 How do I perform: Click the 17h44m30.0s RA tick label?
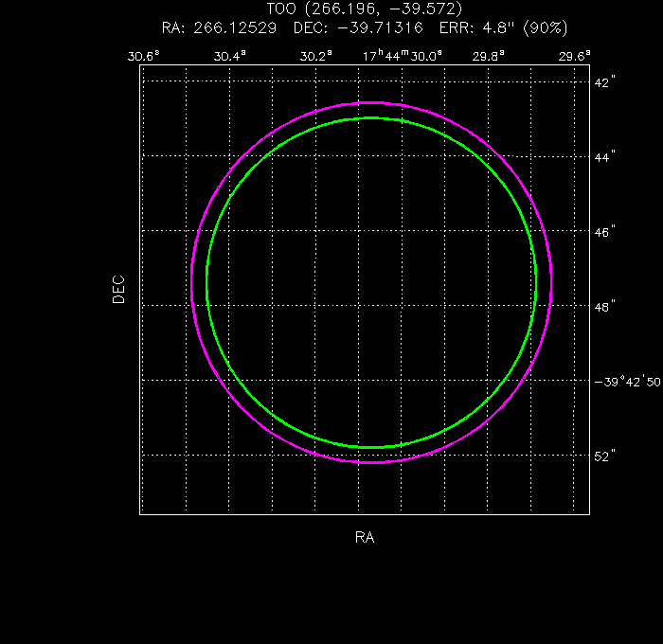[x=403, y=55]
